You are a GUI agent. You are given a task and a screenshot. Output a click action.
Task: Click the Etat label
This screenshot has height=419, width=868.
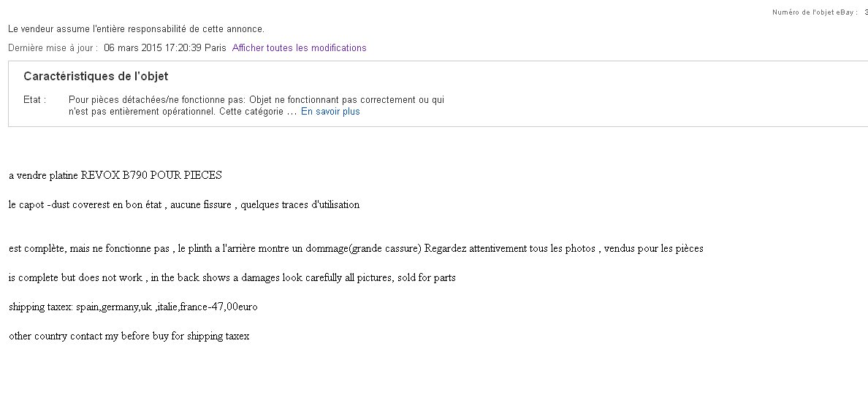[35, 100]
